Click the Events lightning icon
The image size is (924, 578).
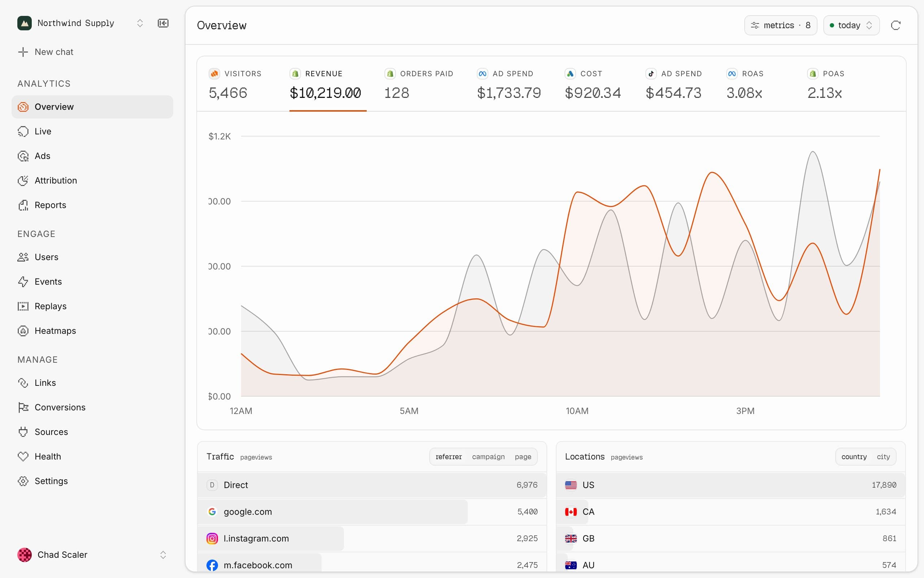[x=23, y=282]
